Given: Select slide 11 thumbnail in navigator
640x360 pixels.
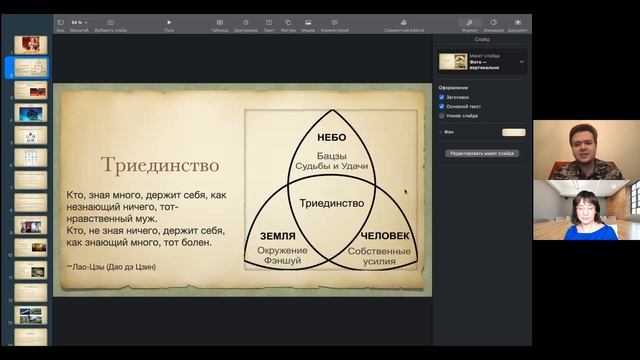Looking at the screenshot, I should pyautogui.click(x=31, y=270).
